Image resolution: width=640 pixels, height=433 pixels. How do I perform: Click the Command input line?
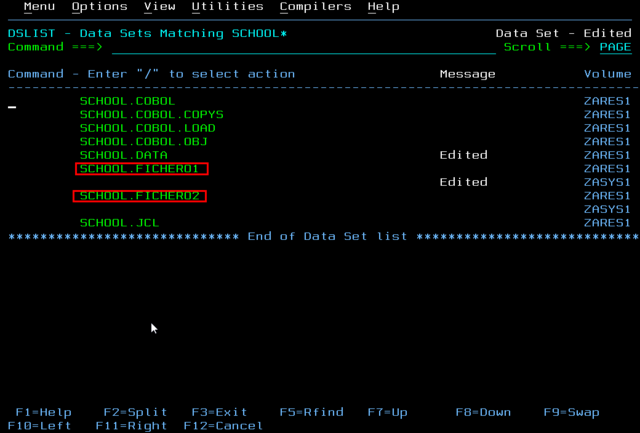(304, 47)
